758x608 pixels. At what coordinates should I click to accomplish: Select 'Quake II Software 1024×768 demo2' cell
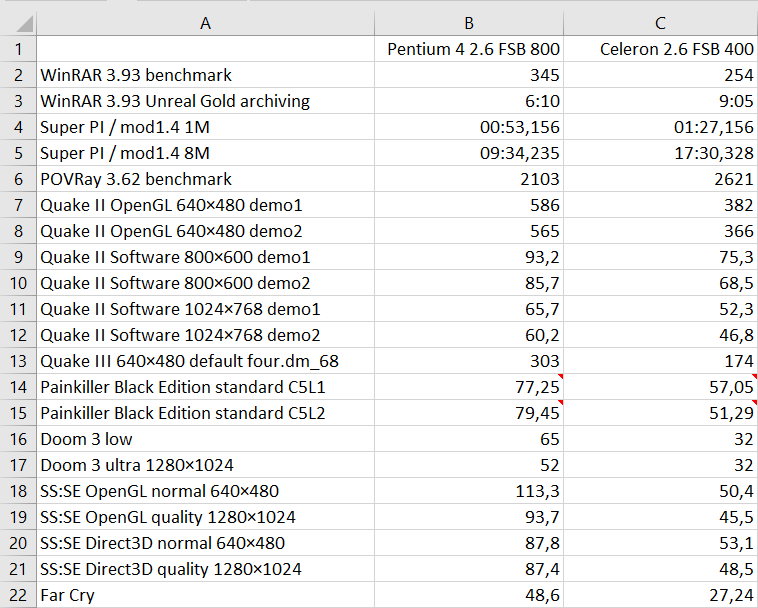pyautogui.click(x=205, y=335)
